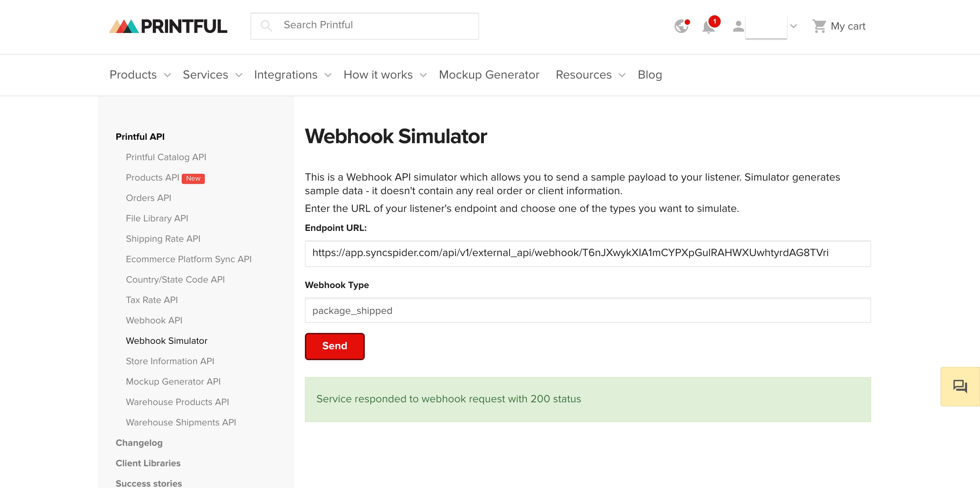This screenshot has width=980, height=488.
Task: Go to Mockup Generator
Action: (x=489, y=75)
